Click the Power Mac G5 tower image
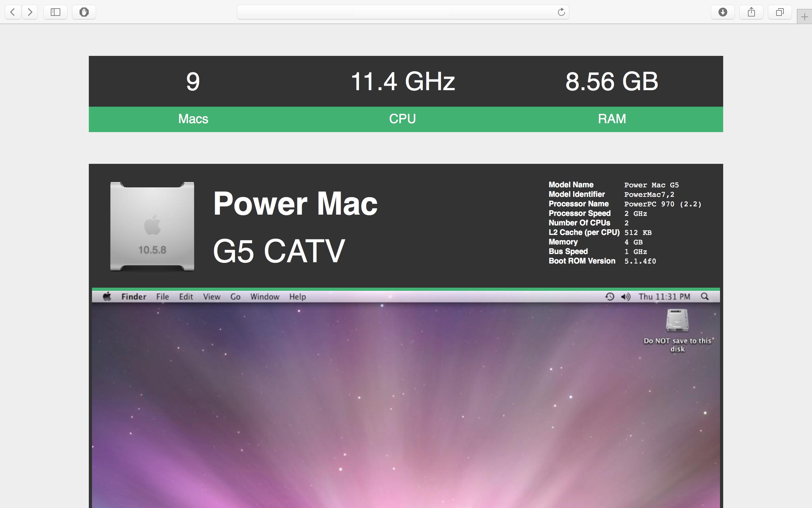The image size is (812, 508). [x=152, y=226]
